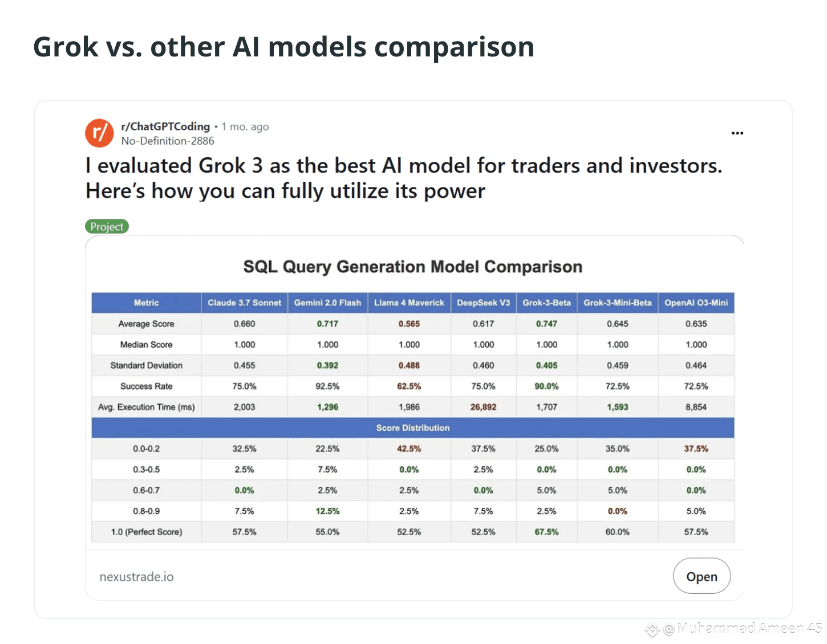Select the Success Rate row label
Image resolution: width=827 pixels, height=644 pixels.
click(x=146, y=386)
